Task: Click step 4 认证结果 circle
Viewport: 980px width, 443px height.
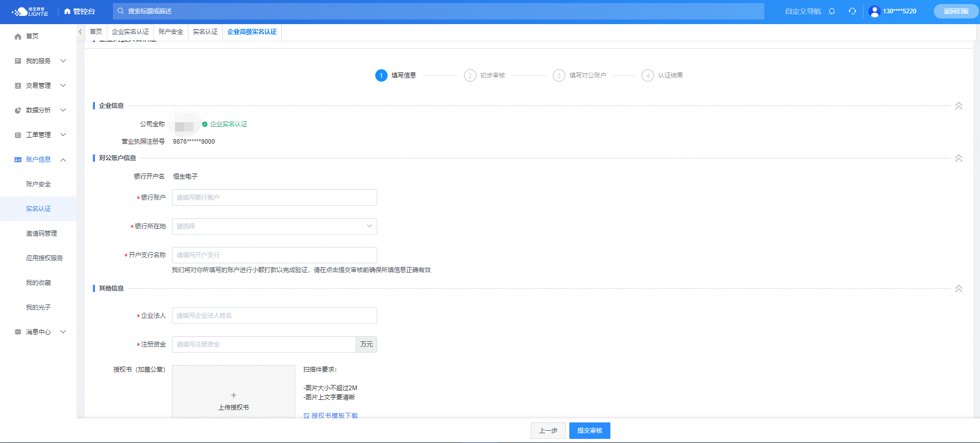Action: (x=648, y=75)
